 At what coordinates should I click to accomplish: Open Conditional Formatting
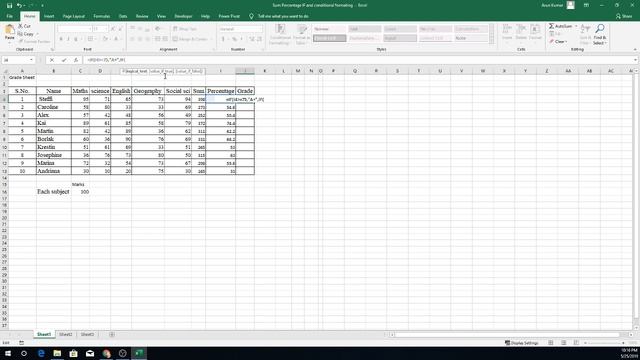(280, 34)
